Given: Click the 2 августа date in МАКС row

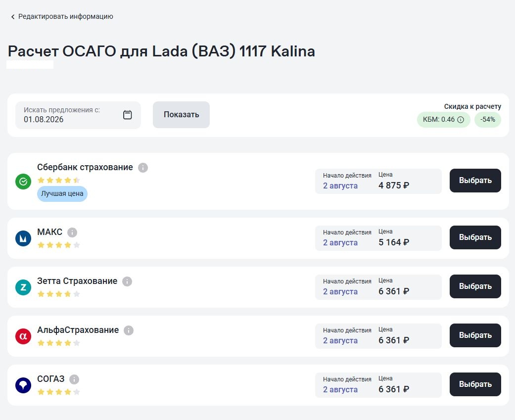Looking at the screenshot, I should [x=340, y=243].
